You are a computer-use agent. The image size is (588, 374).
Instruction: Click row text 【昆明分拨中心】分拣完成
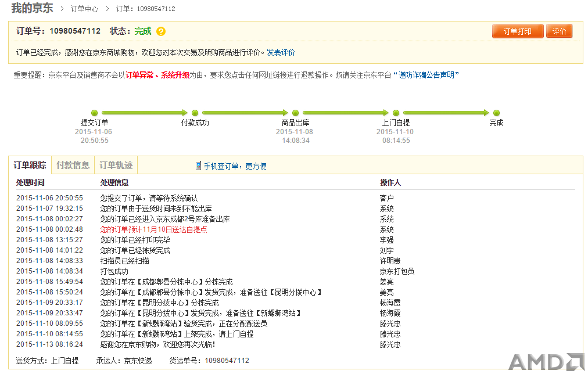pyautogui.click(x=177, y=303)
